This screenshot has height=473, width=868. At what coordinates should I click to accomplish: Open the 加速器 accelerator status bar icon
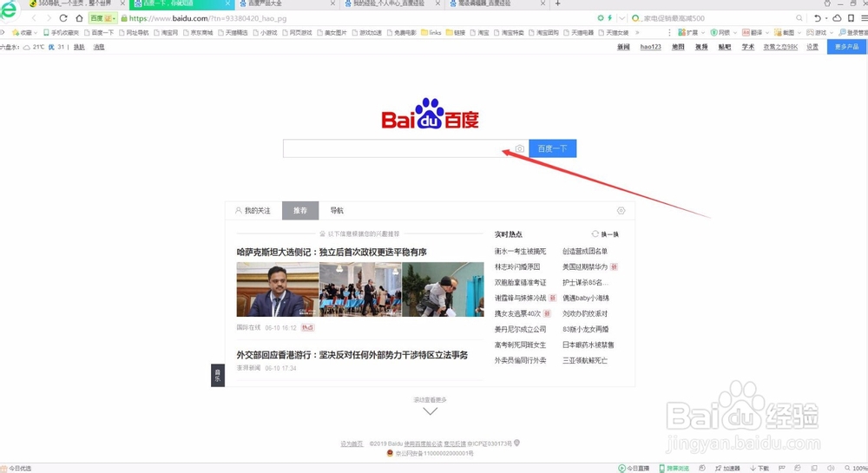tap(727, 468)
